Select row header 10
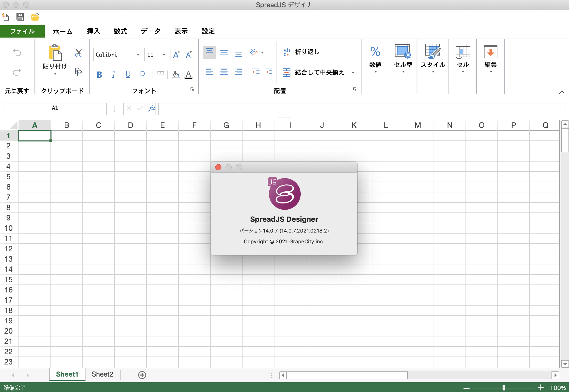Viewport: 569px width, 392px height. 8,228
